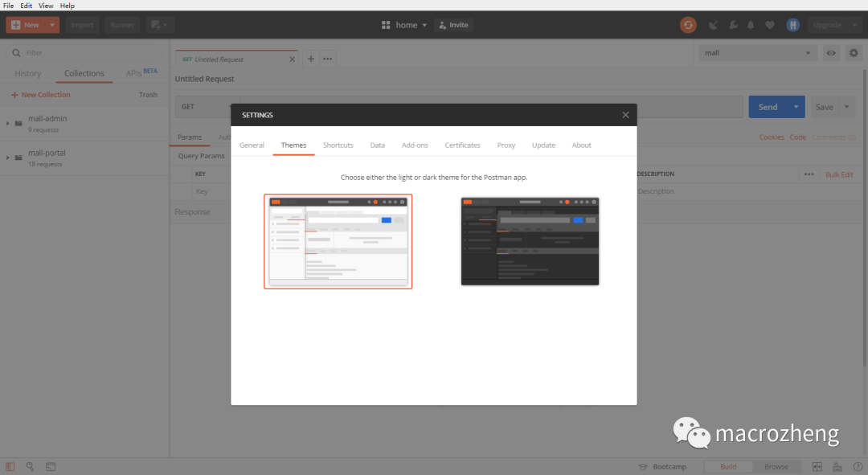
Task: Open the Postman console icon
Action: (x=51, y=467)
